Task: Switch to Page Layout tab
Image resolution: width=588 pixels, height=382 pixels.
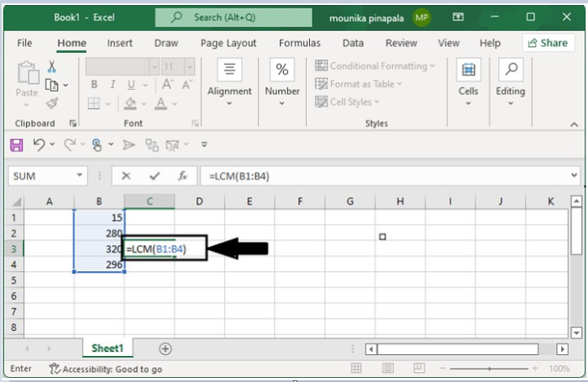Action: [228, 44]
